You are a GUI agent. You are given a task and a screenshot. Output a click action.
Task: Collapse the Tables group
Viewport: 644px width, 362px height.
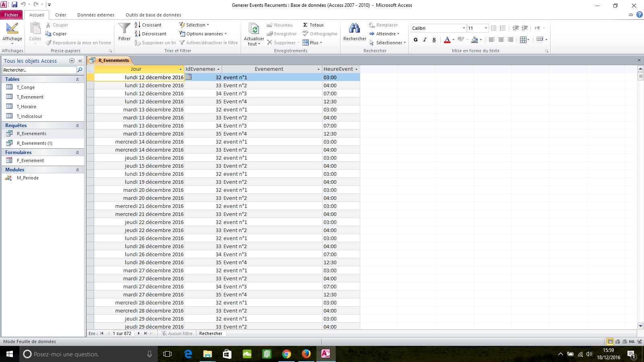pos(77,79)
